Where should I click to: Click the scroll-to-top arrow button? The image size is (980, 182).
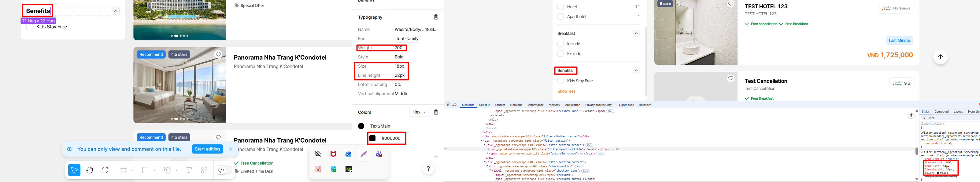[941, 57]
